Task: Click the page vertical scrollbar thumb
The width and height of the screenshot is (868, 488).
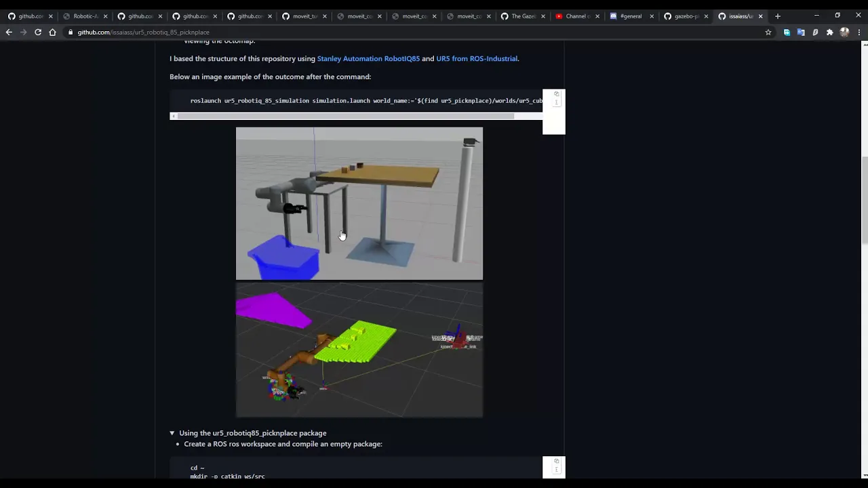Action: click(864, 201)
